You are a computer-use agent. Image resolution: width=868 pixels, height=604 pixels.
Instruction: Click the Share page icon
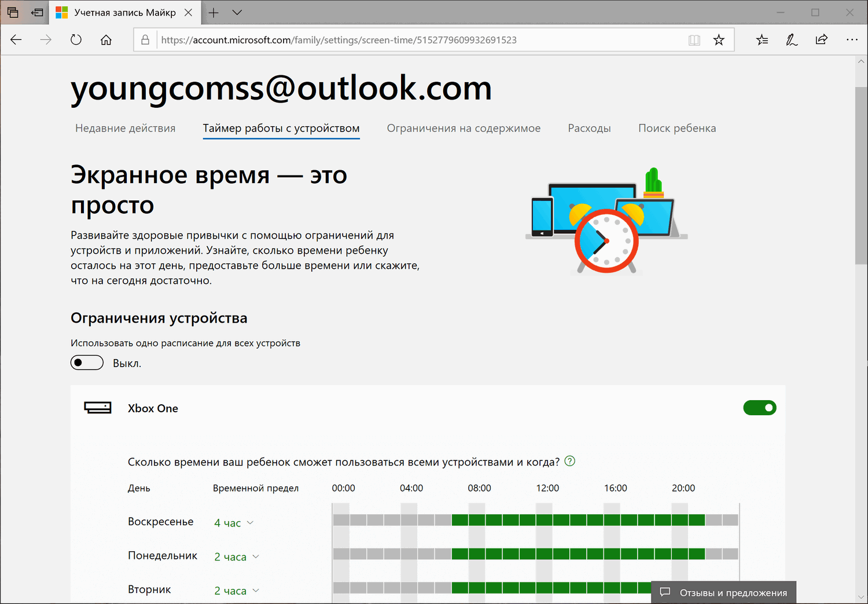(x=821, y=40)
